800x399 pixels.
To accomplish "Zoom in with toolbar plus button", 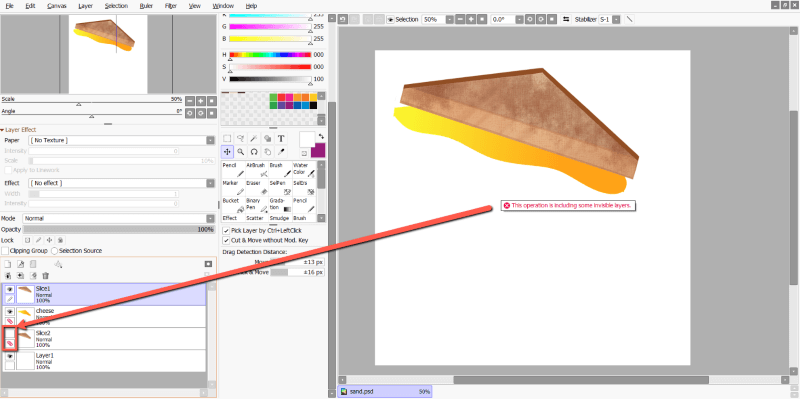I will coord(470,19).
